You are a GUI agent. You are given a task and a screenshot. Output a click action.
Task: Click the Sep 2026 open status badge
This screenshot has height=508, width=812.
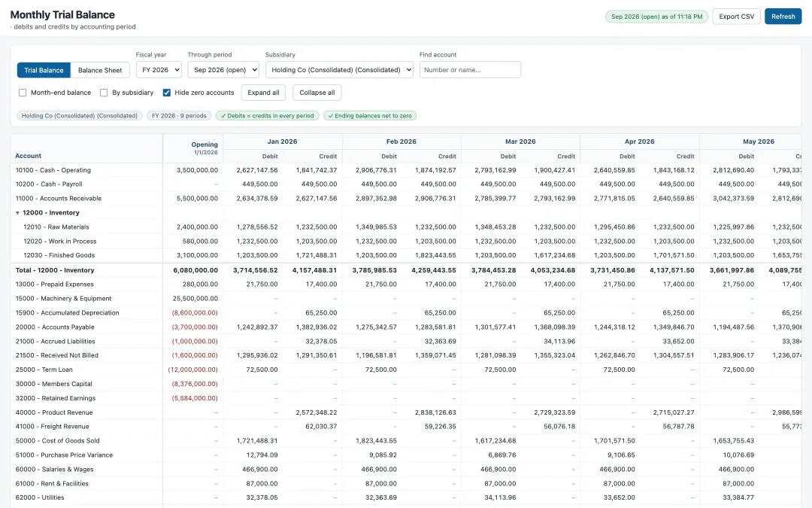pyautogui.click(x=656, y=17)
